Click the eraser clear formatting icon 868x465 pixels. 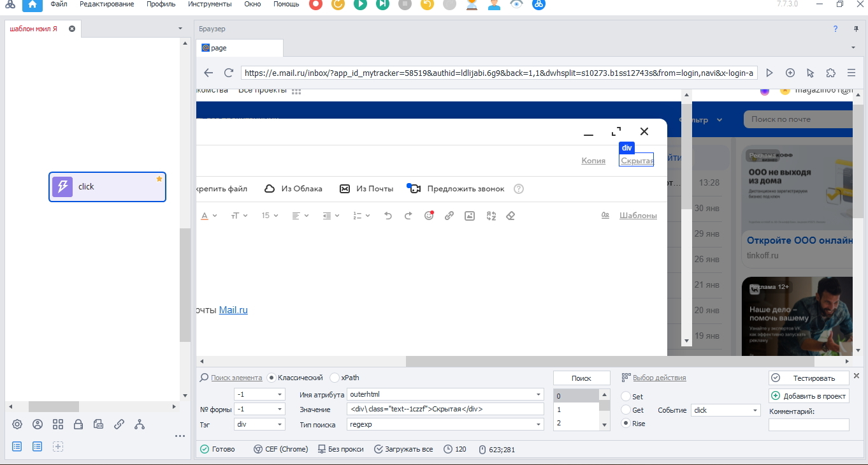(x=510, y=216)
